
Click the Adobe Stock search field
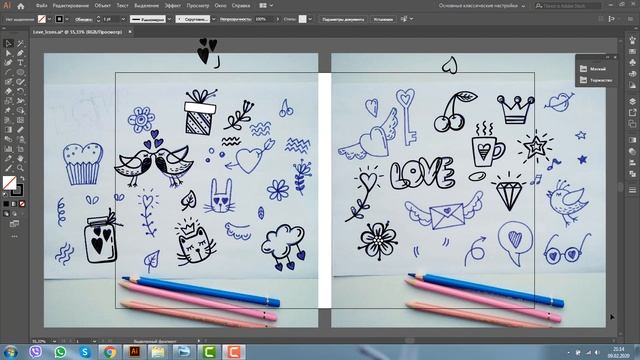[x=568, y=6]
